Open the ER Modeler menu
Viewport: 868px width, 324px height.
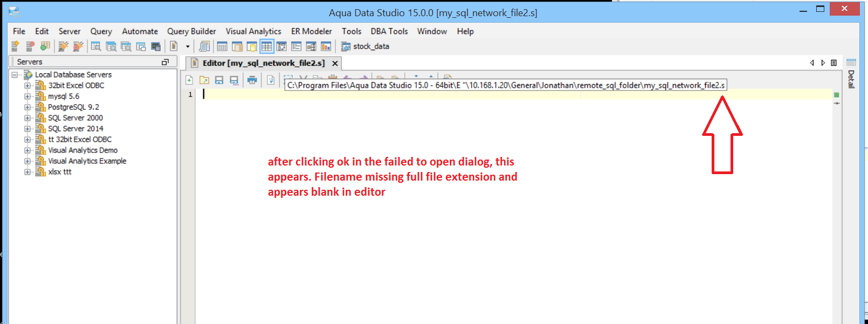coord(312,31)
